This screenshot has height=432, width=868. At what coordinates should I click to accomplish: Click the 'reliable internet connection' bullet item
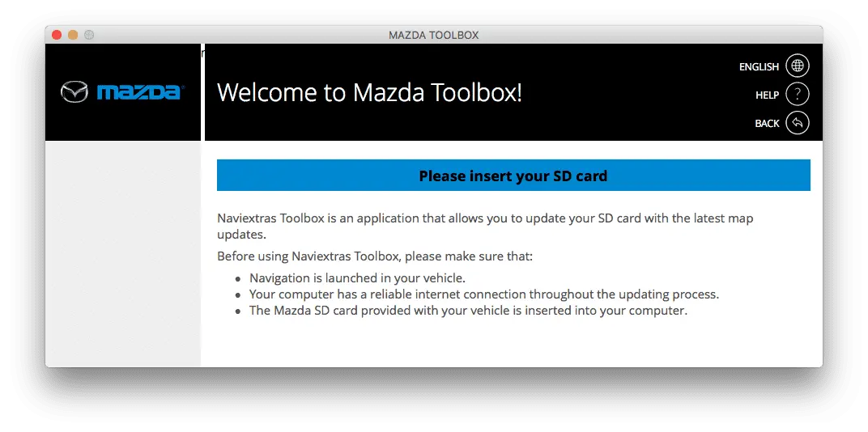[484, 294]
